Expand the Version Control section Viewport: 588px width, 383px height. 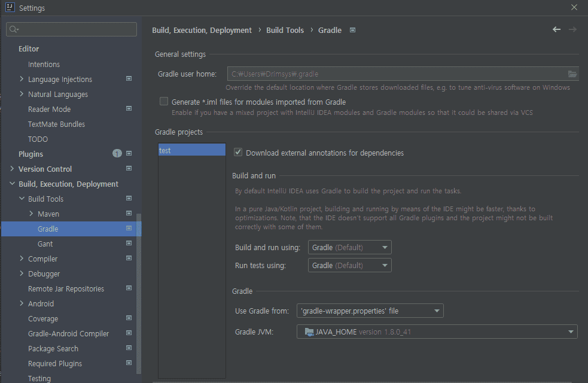(x=12, y=169)
